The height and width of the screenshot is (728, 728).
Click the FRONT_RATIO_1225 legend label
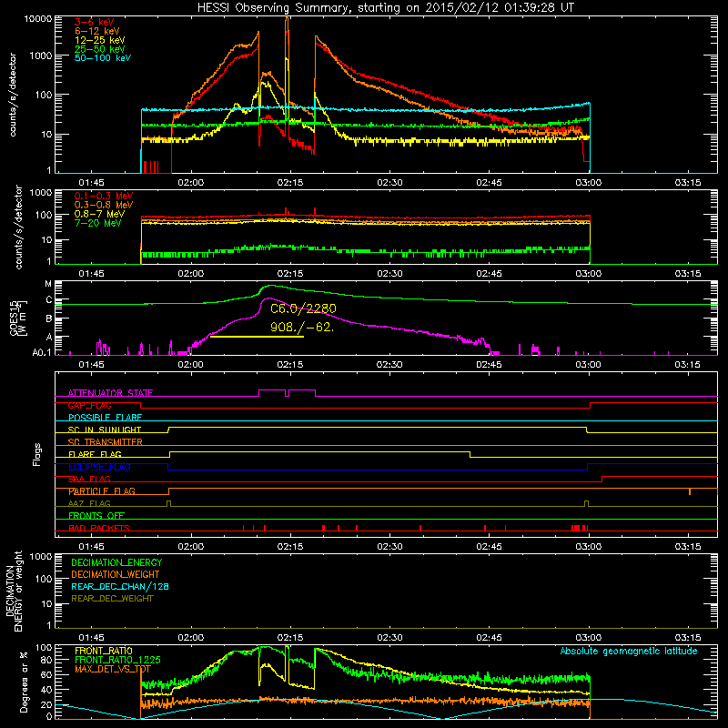click(x=117, y=660)
